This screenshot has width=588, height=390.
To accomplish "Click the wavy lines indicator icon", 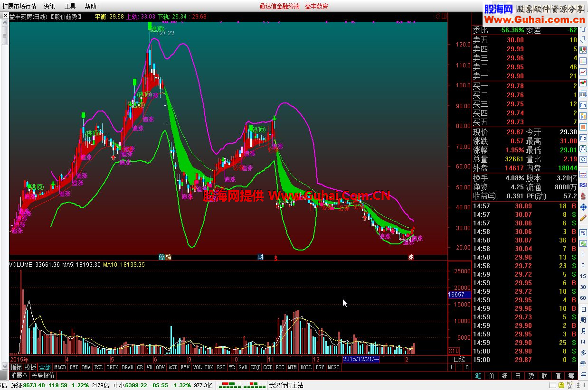I will click(583, 175).
